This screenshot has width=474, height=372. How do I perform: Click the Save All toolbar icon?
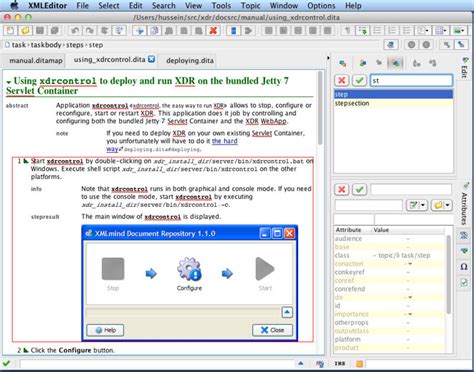coord(55,31)
